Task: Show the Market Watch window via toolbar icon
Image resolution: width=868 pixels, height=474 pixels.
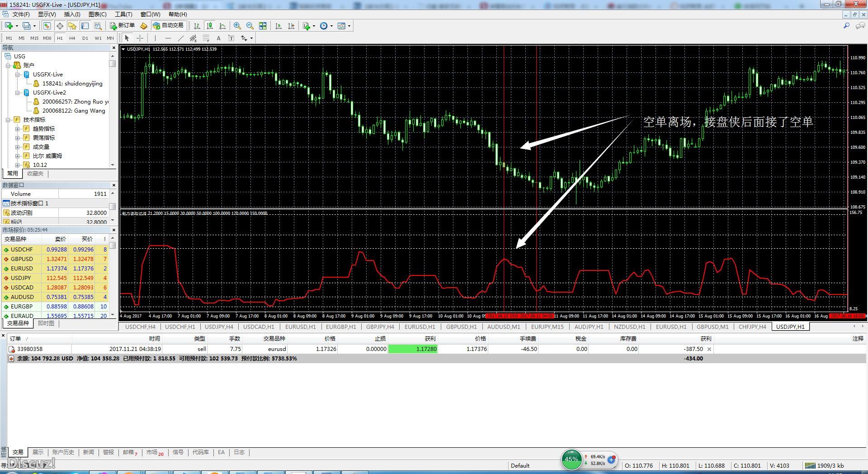Action: pos(47,26)
